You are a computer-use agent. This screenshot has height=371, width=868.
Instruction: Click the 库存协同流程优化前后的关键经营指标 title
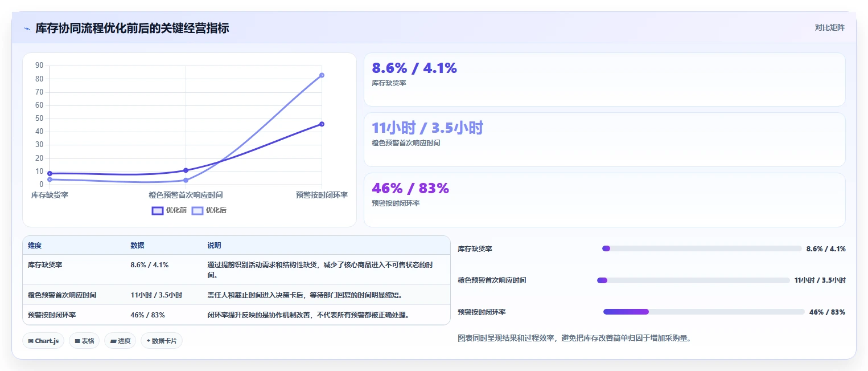coord(132,28)
